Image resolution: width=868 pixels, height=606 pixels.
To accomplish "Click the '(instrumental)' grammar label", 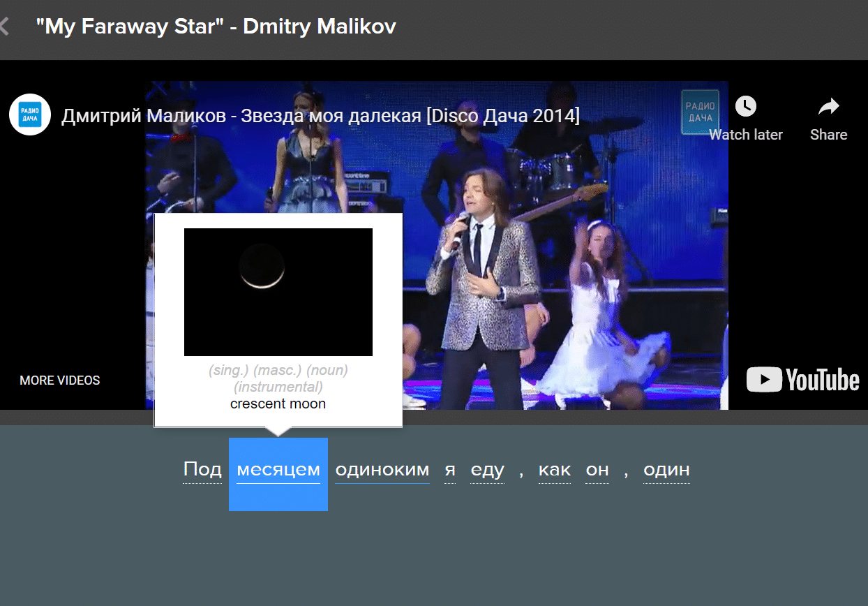I will pyautogui.click(x=278, y=387).
